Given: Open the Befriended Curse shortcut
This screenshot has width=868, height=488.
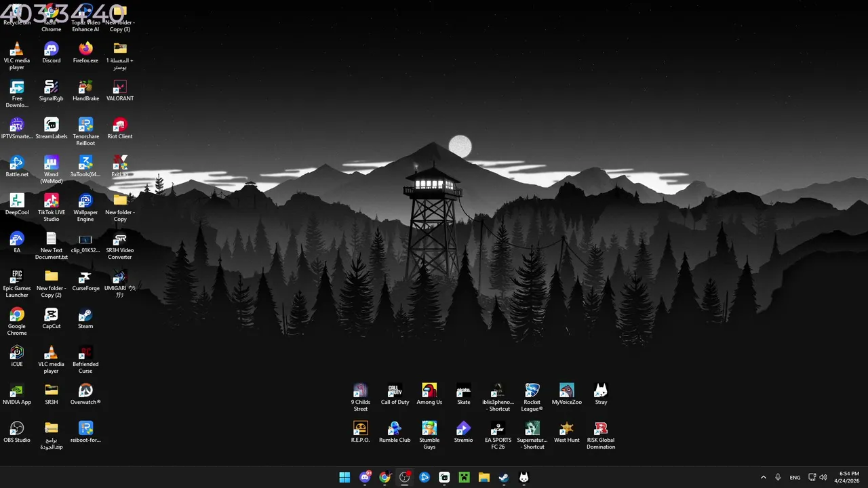Looking at the screenshot, I should point(85,360).
